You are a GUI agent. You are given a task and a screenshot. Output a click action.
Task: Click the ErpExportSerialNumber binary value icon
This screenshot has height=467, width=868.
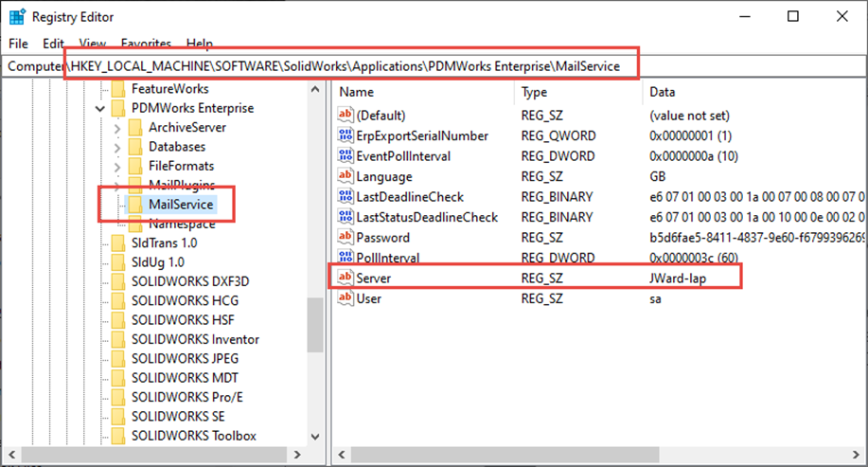345,135
